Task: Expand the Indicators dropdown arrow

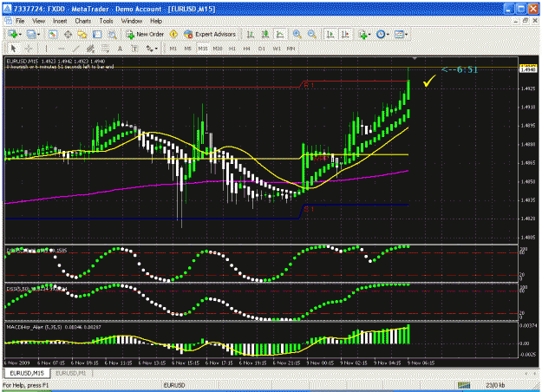Action: (369, 34)
